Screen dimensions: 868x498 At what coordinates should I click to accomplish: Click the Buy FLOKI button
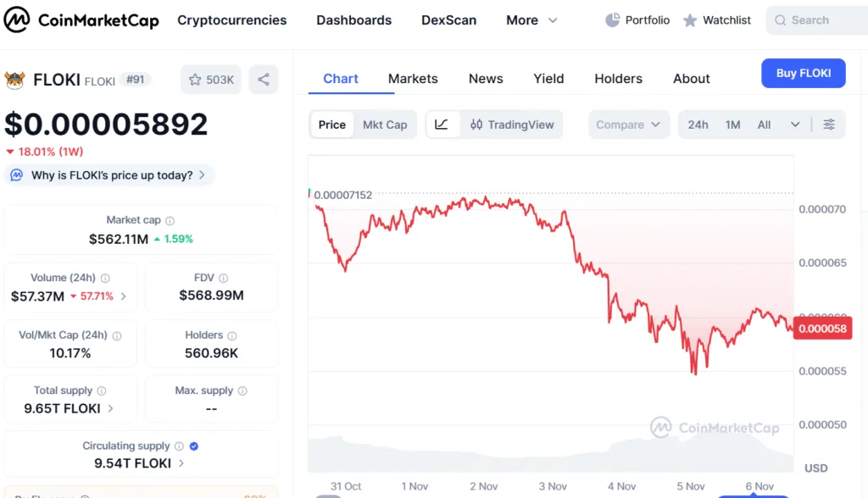point(803,73)
